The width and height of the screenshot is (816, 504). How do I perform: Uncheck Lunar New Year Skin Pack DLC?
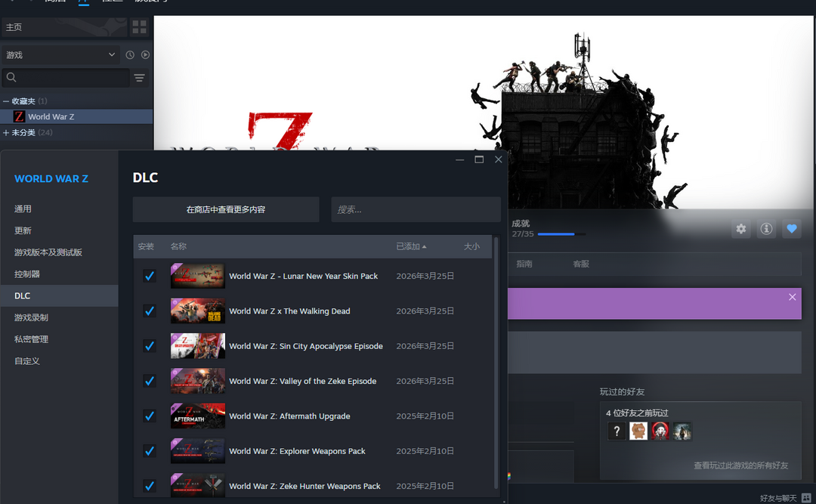[150, 277]
